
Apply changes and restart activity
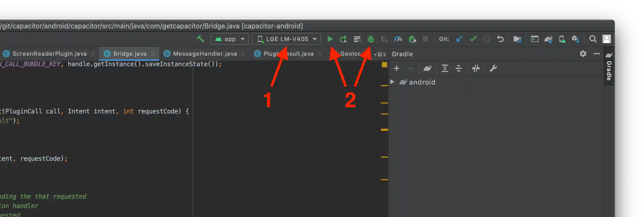(x=343, y=39)
